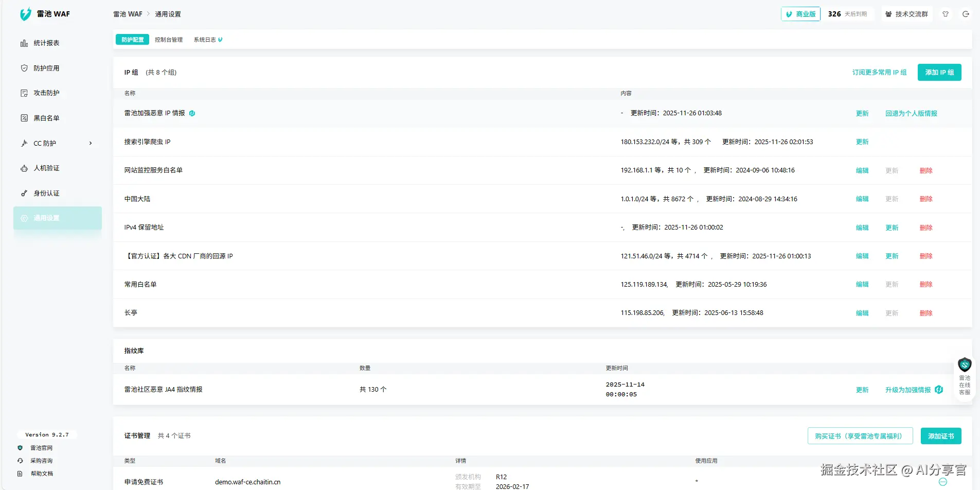This screenshot has width=980, height=490.
Task: Click the 申请免费证书 certificate type
Action: [144, 482]
